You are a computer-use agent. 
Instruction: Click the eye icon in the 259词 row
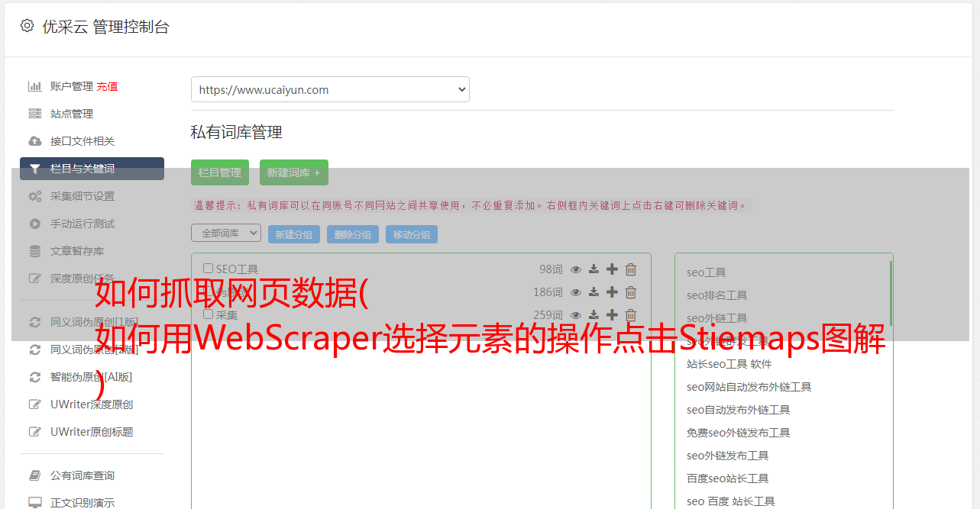[576, 315]
